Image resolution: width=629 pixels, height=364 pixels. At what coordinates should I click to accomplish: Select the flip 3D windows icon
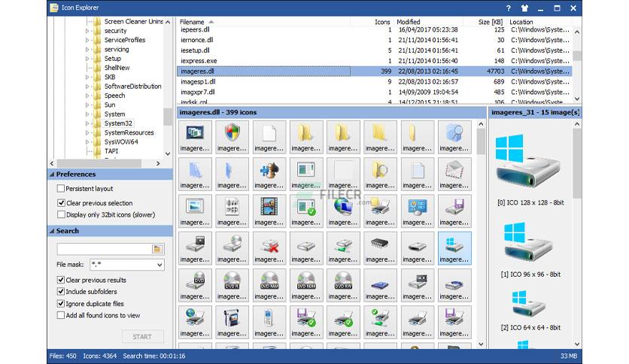(x=195, y=137)
